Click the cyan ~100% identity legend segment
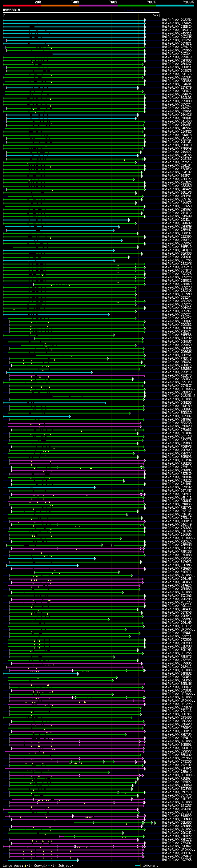Screen dimensions: 197x868 coord(175,6)
